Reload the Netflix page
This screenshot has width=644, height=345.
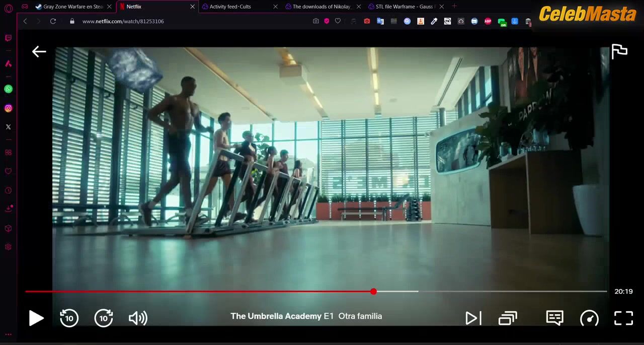coord(53,21)
